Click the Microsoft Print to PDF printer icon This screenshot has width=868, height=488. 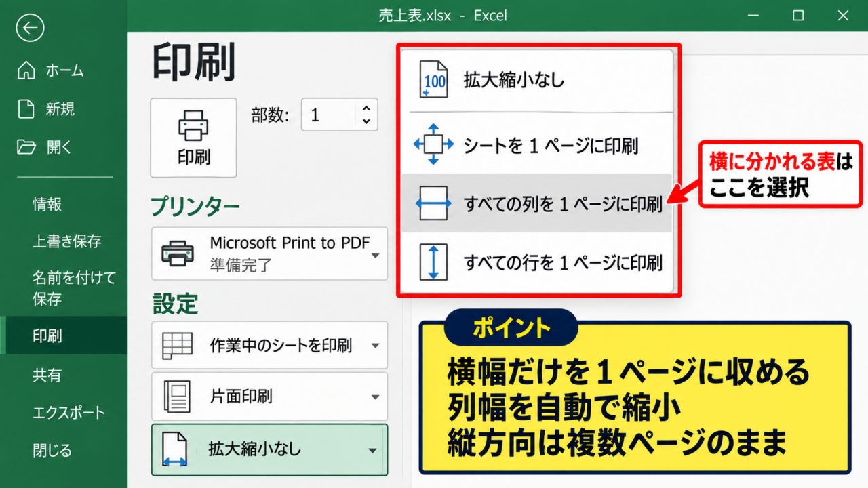click(x=178, y=253)
